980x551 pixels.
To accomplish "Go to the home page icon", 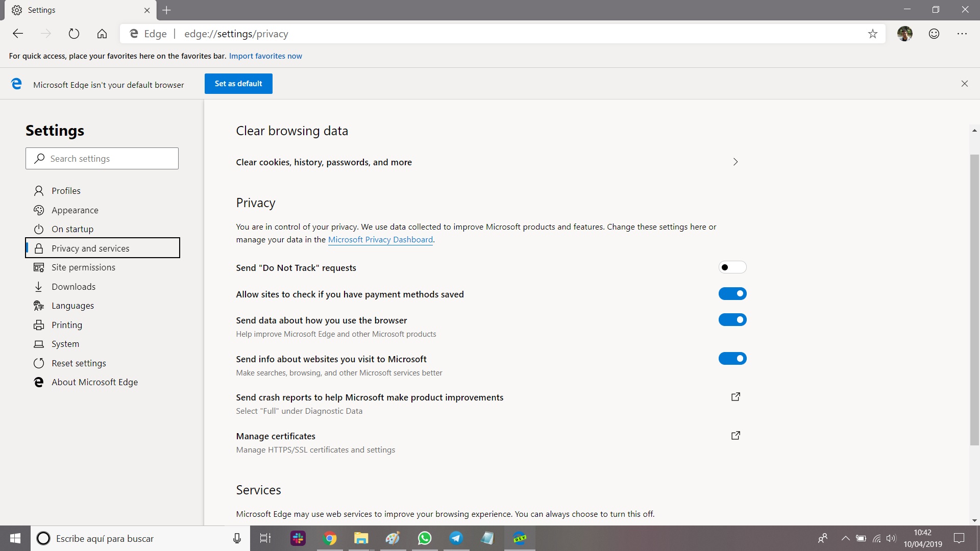I will coord(102,34).
